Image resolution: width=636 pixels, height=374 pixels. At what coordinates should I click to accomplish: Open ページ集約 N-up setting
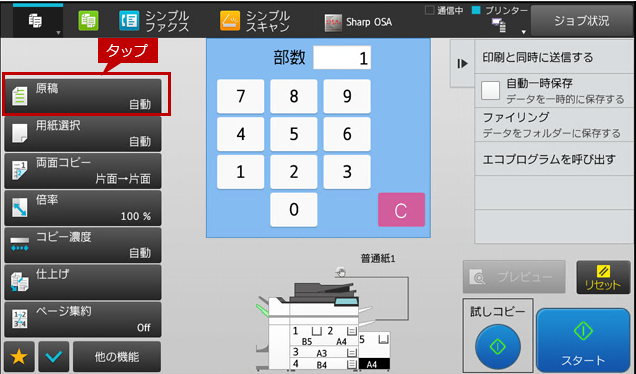[x=83, y=320]
